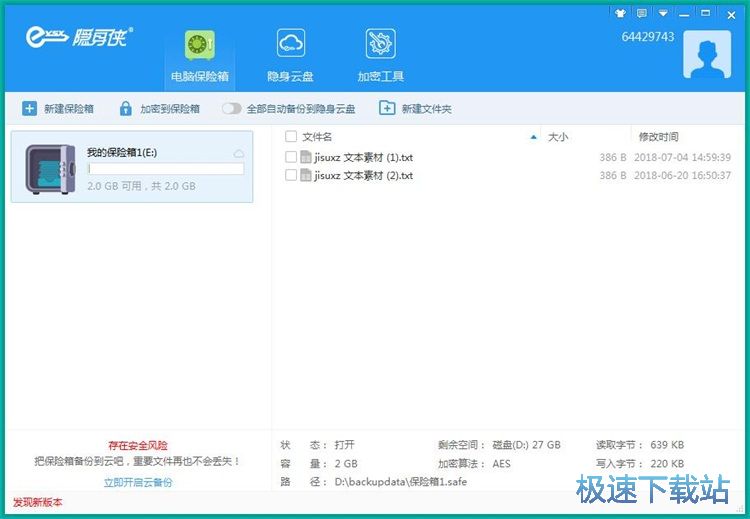The height and width of the screenshot is (519, 750).
Task: Click the user avatar picture
Action: point(707,54)
